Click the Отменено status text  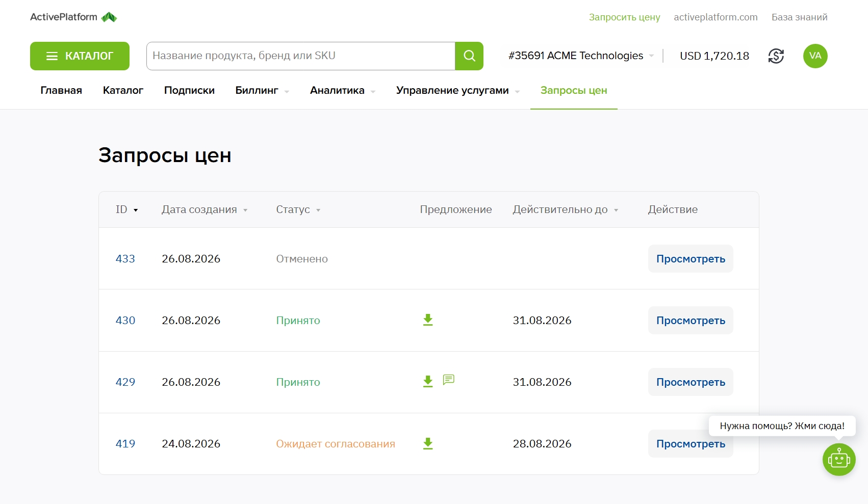pyautogui.click(x=302, y=258)
